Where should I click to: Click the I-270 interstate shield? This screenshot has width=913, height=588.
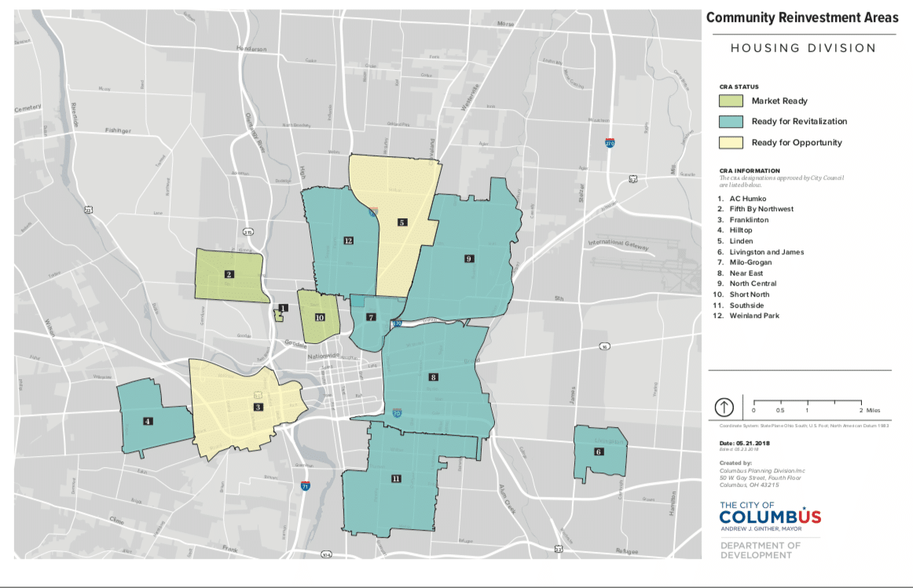(610, 144)
